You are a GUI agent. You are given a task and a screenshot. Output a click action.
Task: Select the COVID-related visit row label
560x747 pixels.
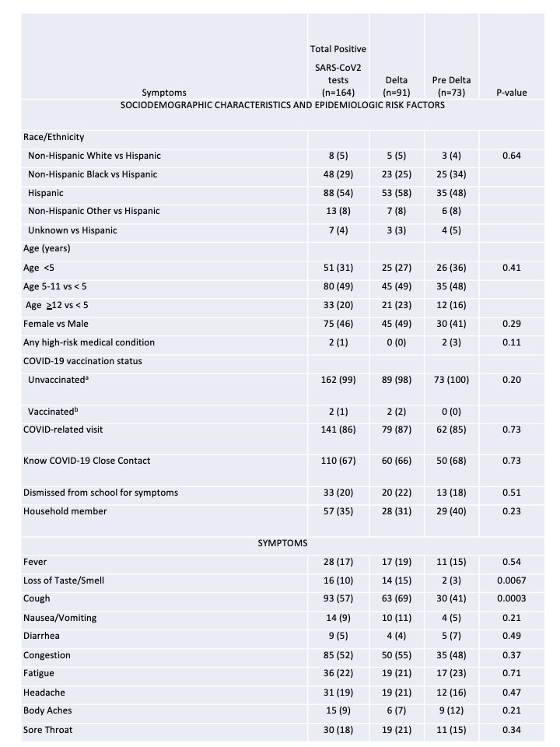point(63,430)
